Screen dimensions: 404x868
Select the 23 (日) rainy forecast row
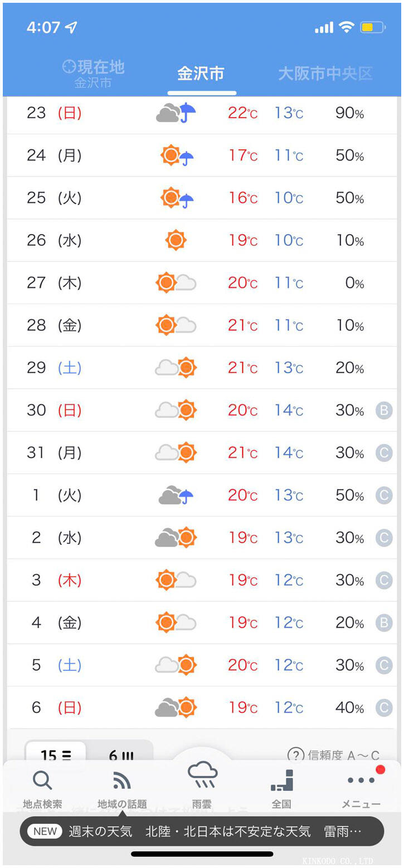tap(202, 113)
